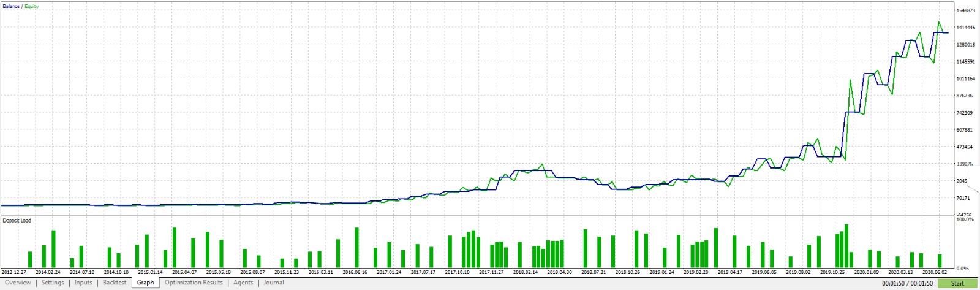Open the Journal tab
This screenshot has width=980, height=290.
click(274, 283)
